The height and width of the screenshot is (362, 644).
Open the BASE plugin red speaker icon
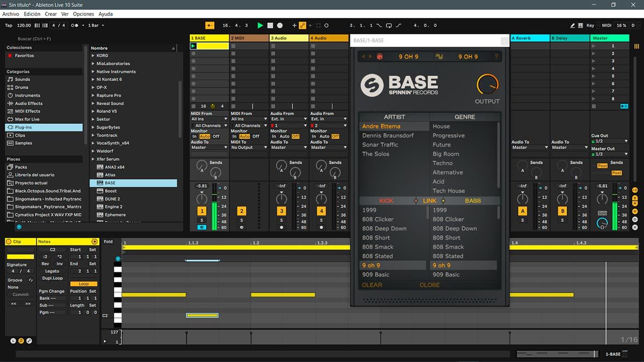point(379,56)
